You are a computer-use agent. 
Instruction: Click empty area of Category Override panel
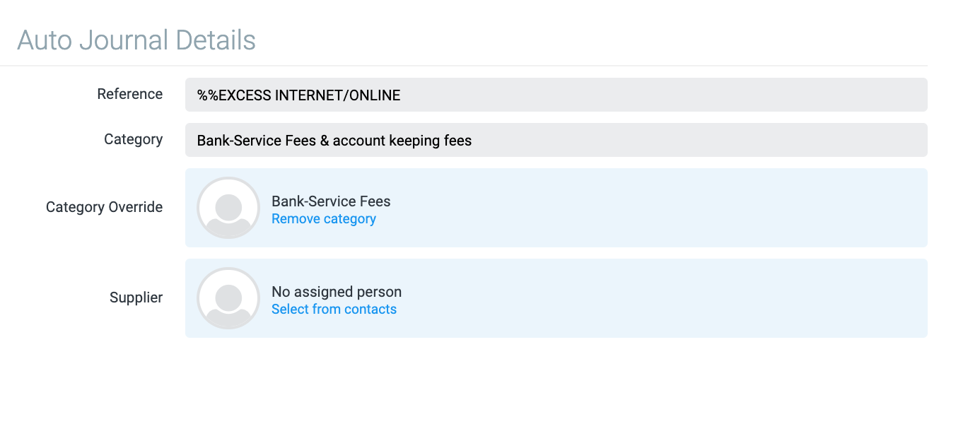point(636,208)
